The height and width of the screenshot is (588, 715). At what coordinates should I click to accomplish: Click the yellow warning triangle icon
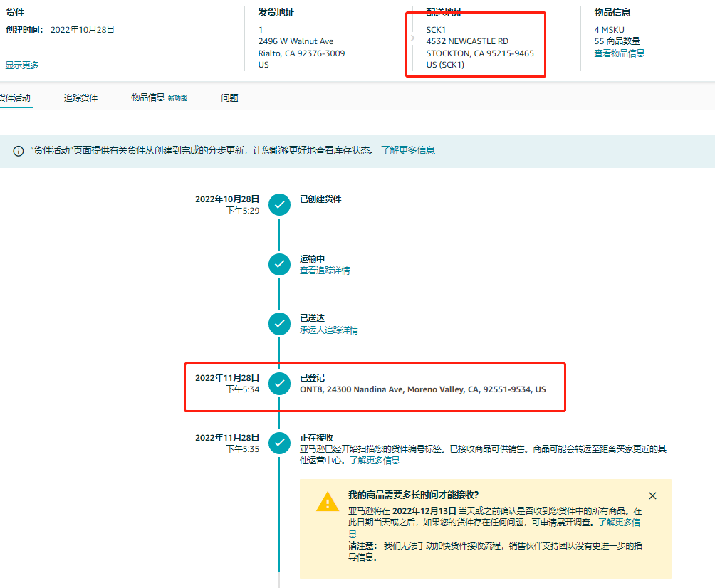point(327,502)
